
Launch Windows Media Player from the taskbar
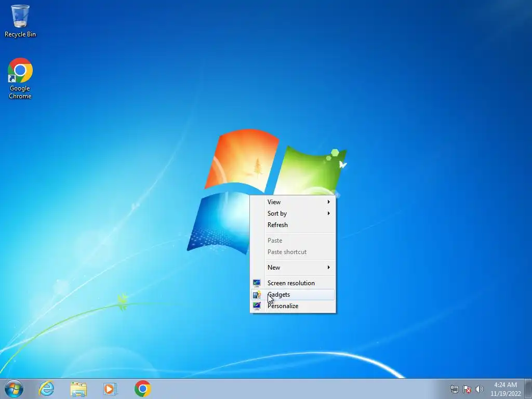point(110,389)
